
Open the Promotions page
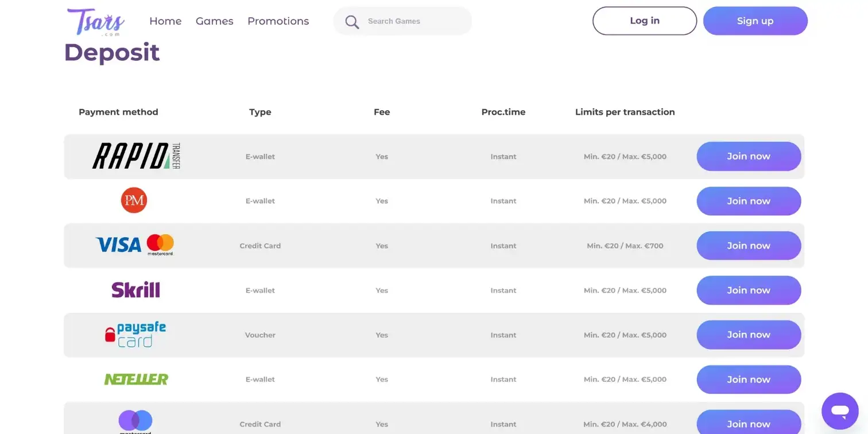coord(278,21)
